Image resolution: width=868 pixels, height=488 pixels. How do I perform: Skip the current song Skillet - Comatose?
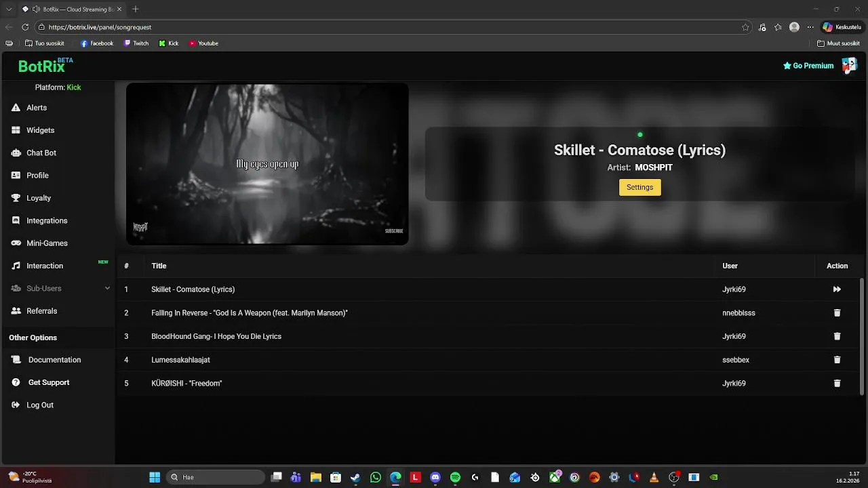[x=837, y=289]
